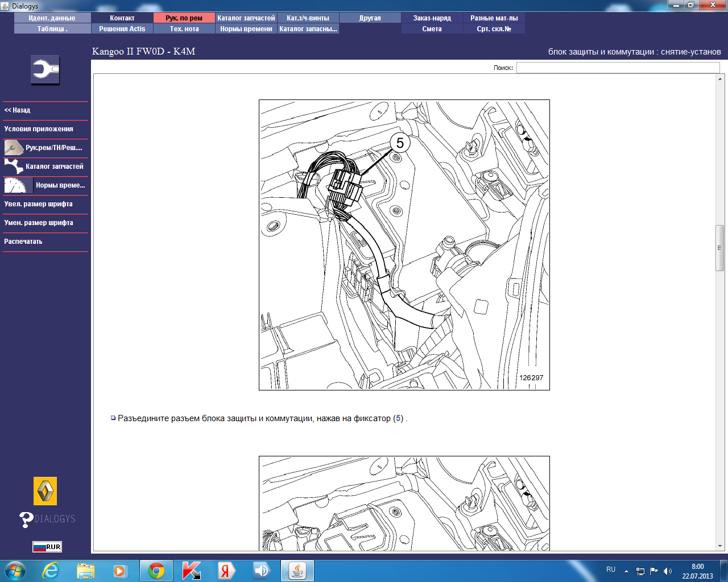Open Action Center flag in system tray
This screenshot has height=582, width=728.
tap(654, 571)
